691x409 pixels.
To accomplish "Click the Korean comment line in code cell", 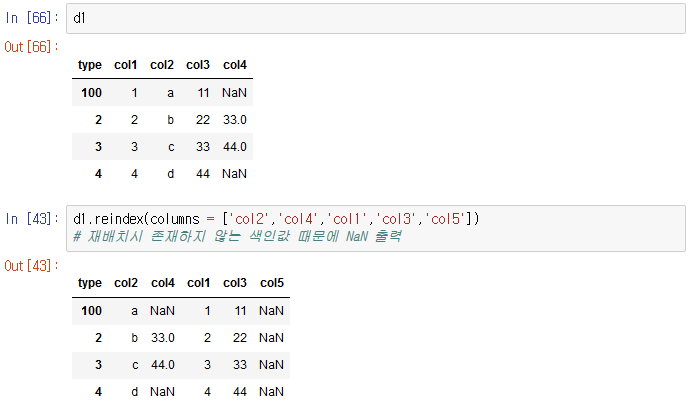I will tap(237, 237).
